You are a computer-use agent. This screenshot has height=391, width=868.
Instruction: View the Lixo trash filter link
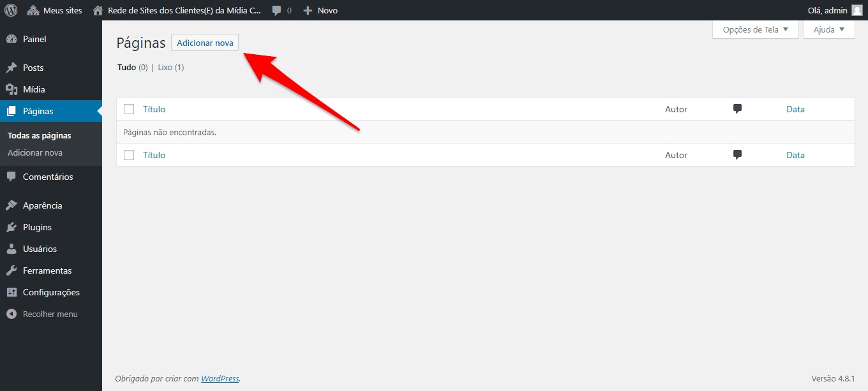[165, 67]
